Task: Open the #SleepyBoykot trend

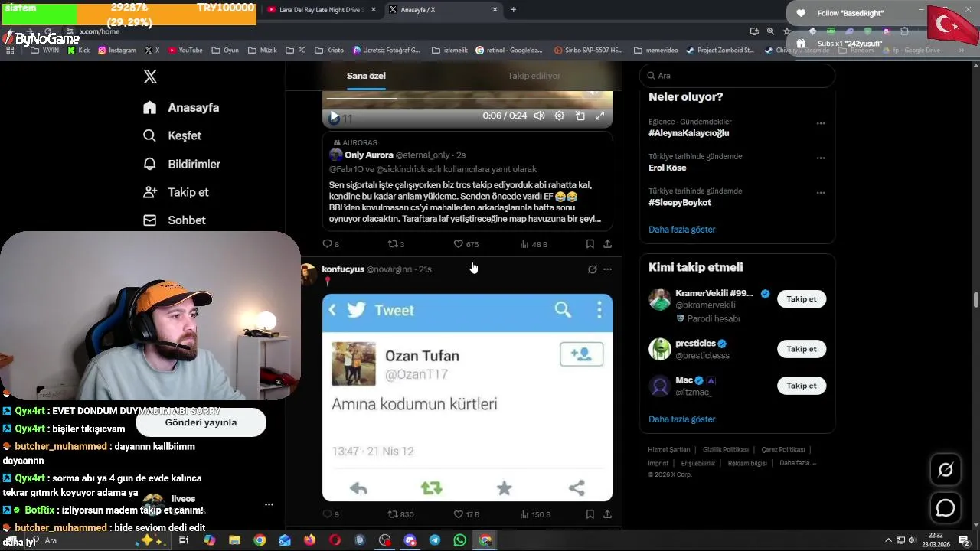Action: point(680,203)
